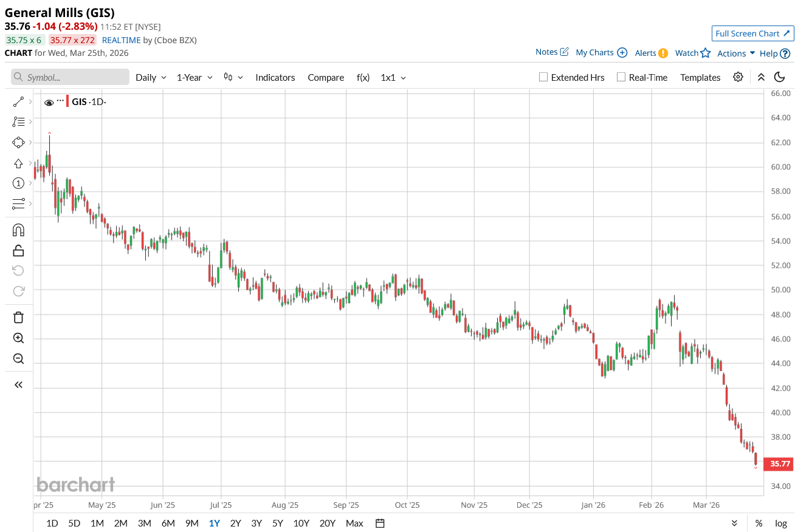
Task: Select the 6M time range
Action: pyautogui.click(x=168, y=523)
